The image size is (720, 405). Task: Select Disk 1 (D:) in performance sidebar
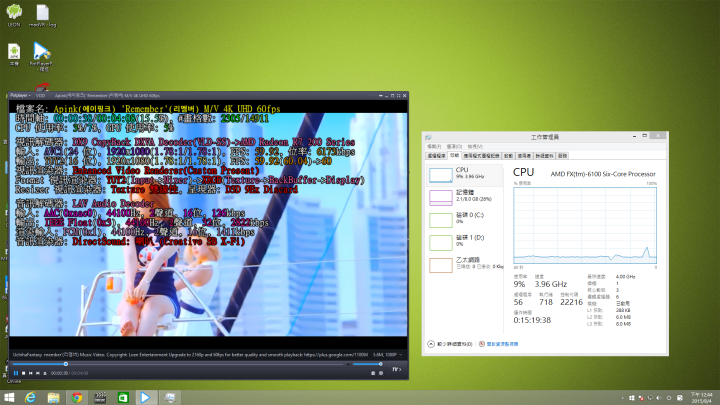[465, 242]
